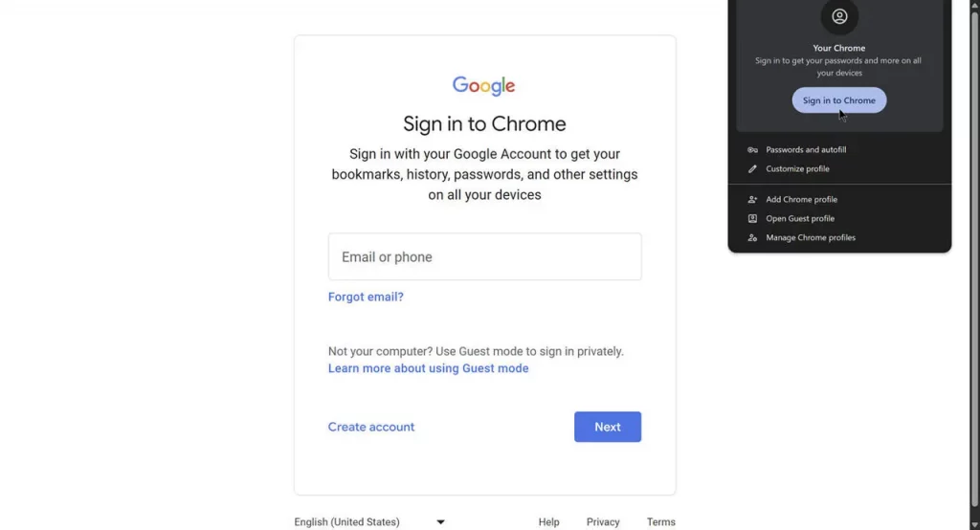The width and height of the screenshot is (980, 530).
Task: Click the blue Next button
Action: (x=608, y=427)
